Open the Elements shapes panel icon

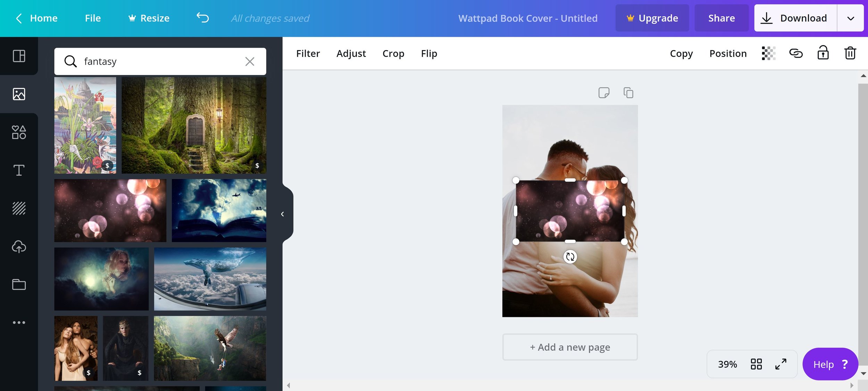click(x=19, y=132)
